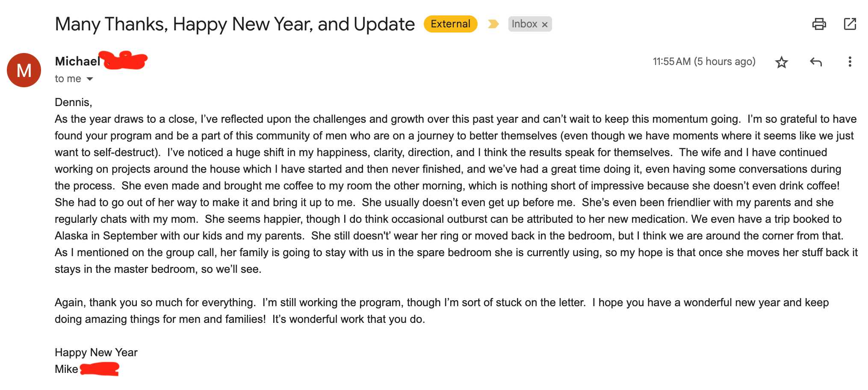Click the sender name Michael
868x390 pixels.
[x=77, y=62]
